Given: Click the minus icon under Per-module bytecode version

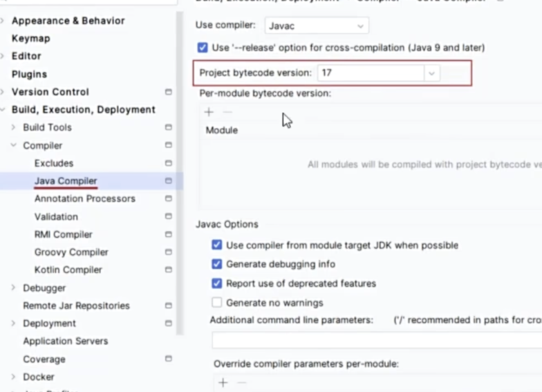Looking at the screenshot, I should pos(227,112).
